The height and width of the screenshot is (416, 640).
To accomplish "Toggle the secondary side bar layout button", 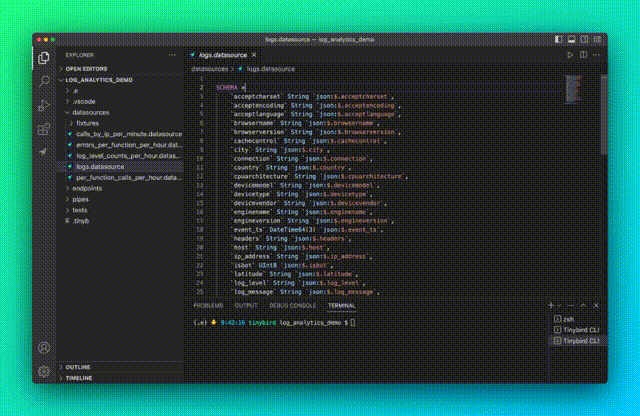I will point(582,40).
